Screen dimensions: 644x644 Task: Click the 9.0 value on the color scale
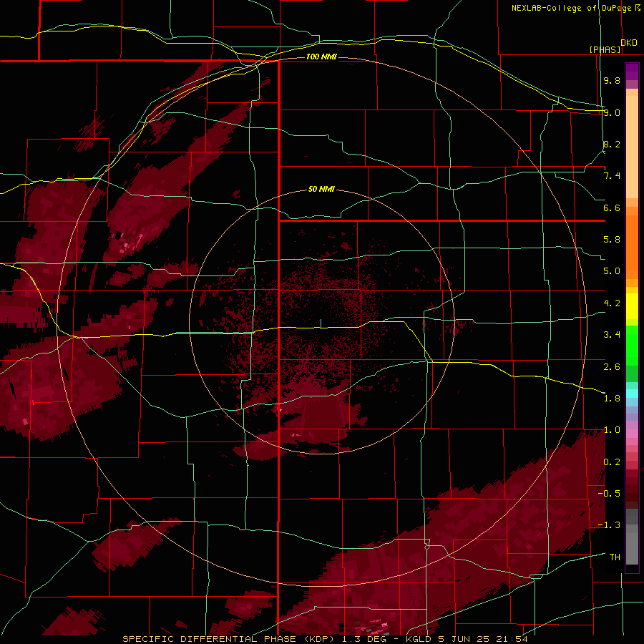(612, 112)
